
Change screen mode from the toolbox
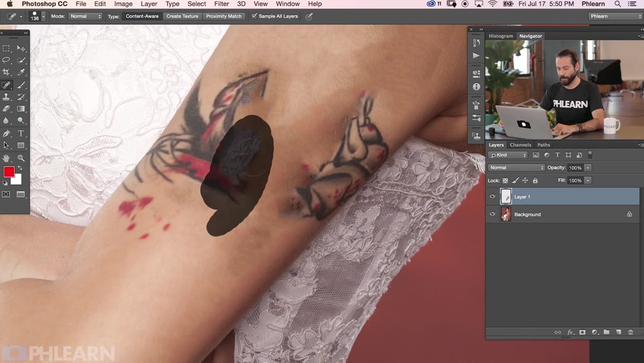[21, 194]
